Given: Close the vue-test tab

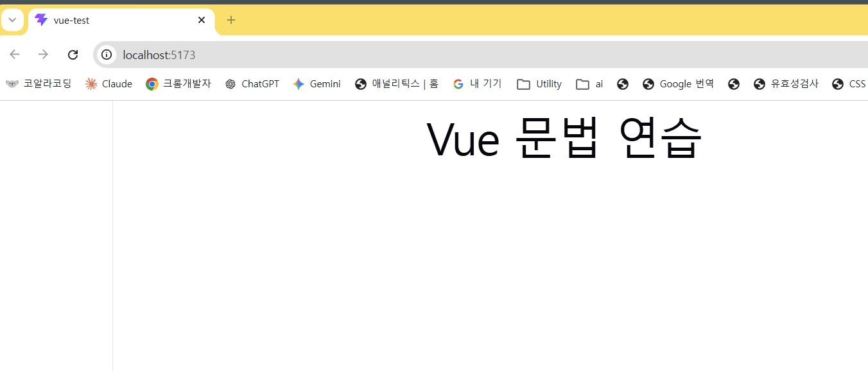Looking at the screenshot, I should [202, 20].
